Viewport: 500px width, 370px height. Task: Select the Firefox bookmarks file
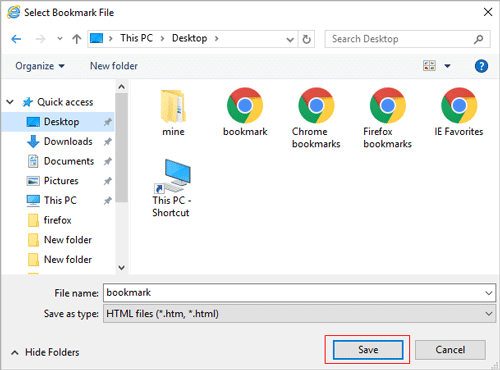pyautogui.click(x=387, y=118)
